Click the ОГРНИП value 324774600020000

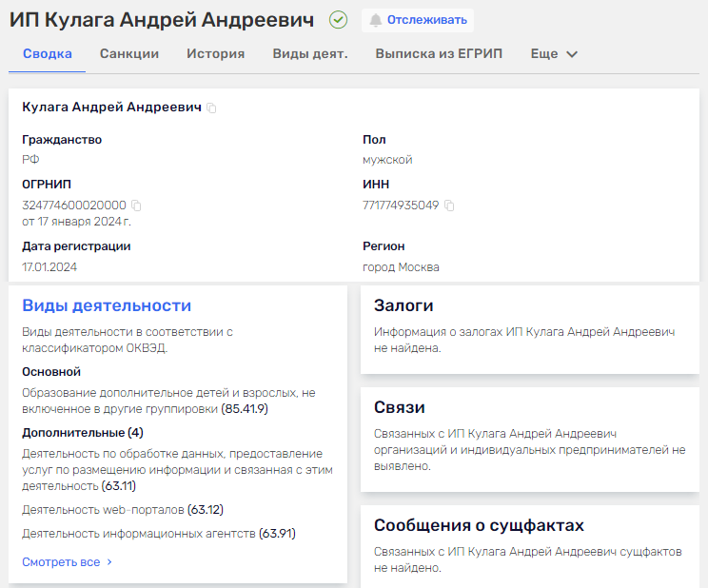click(74, 206)
